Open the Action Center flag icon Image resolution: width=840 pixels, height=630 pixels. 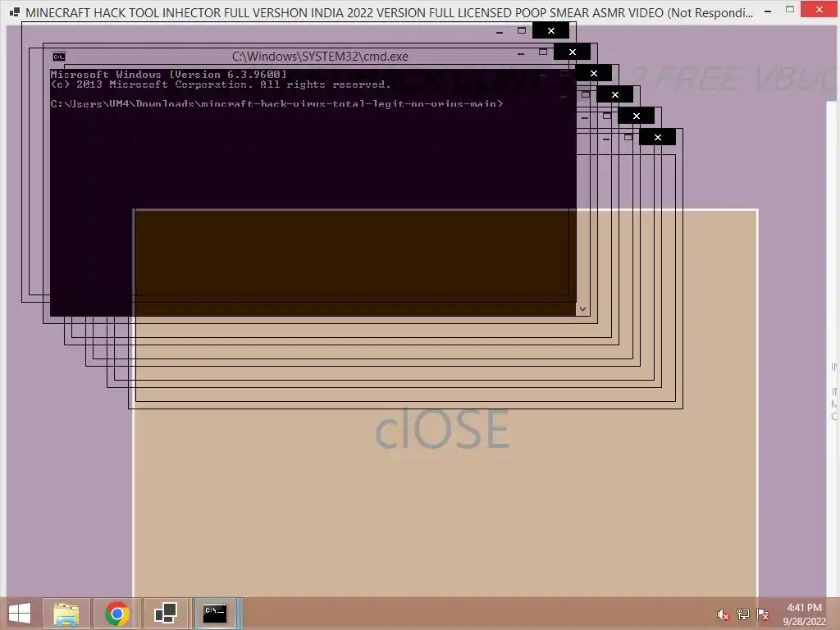click(x=763, y=614)
